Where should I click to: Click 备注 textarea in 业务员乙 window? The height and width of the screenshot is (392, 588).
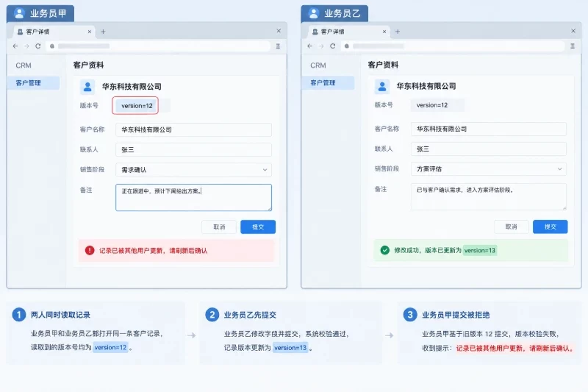(x=489, y=196)
